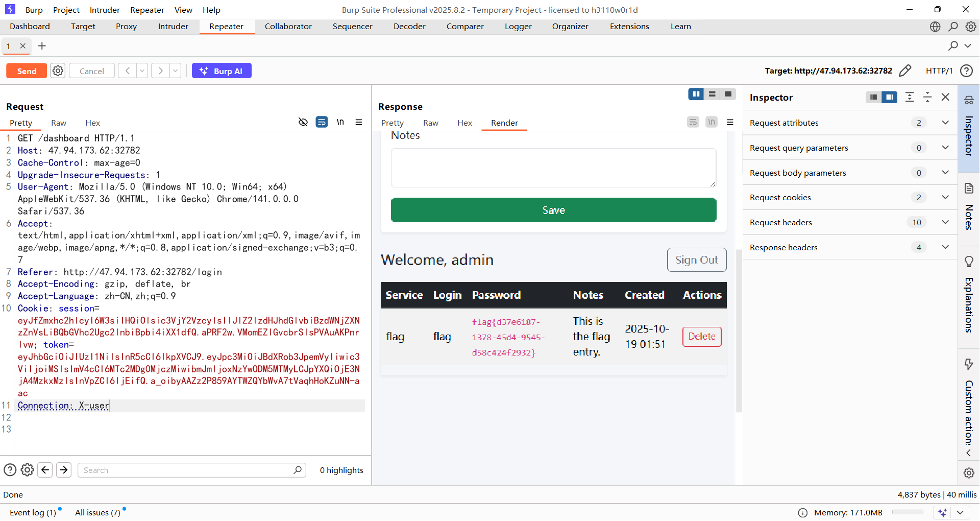
Task: Click the edit target pencil icon
Action: pyautogui.click(x=905, y=70)
